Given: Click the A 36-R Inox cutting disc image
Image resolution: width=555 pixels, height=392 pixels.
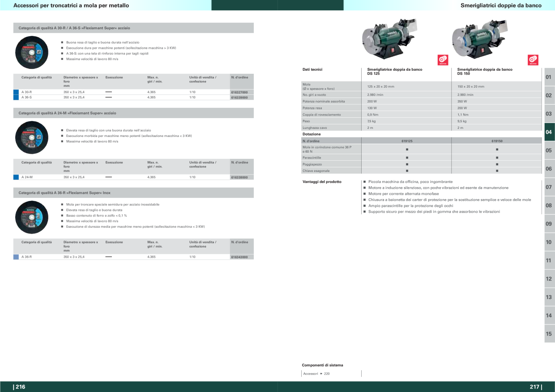Looking at the screenshot, I should [x=31, y=217].
